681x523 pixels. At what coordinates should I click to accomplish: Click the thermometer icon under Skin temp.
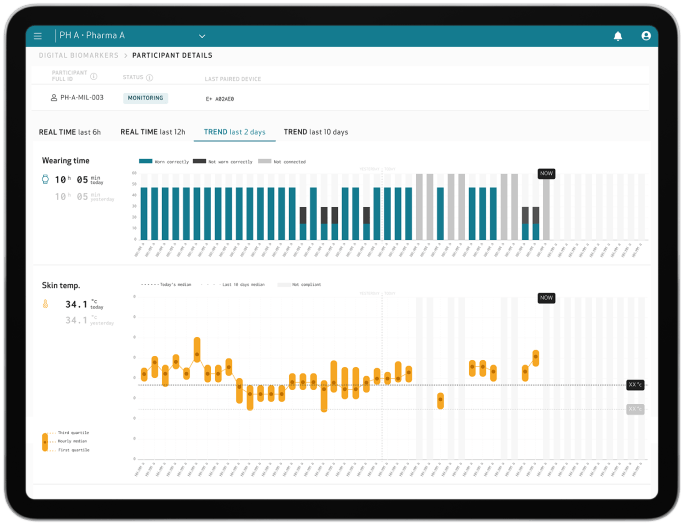tap(45, 303)
